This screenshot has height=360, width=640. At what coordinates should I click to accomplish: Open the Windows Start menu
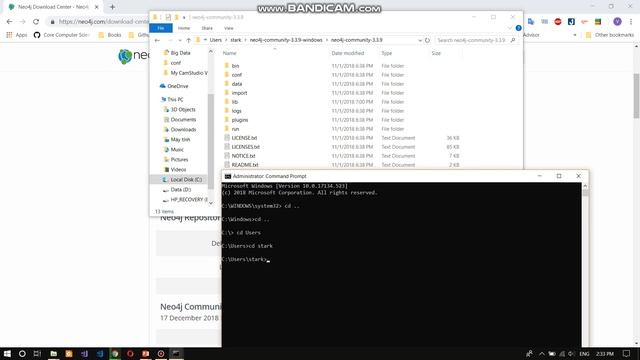(x=7, y=353)
